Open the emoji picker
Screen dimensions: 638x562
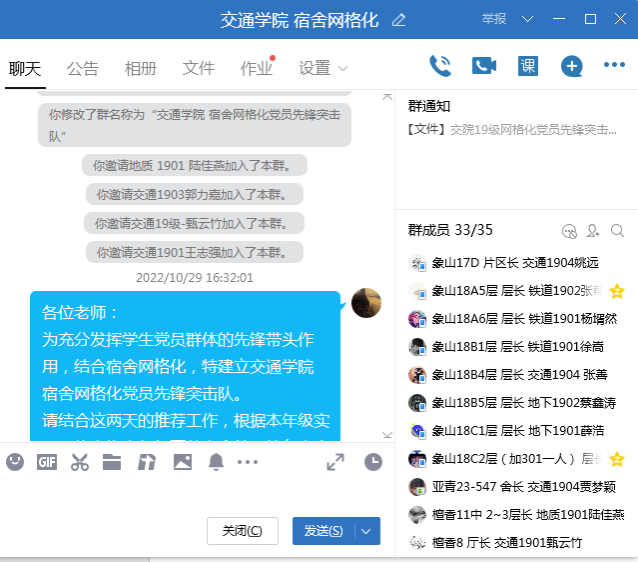15,461
